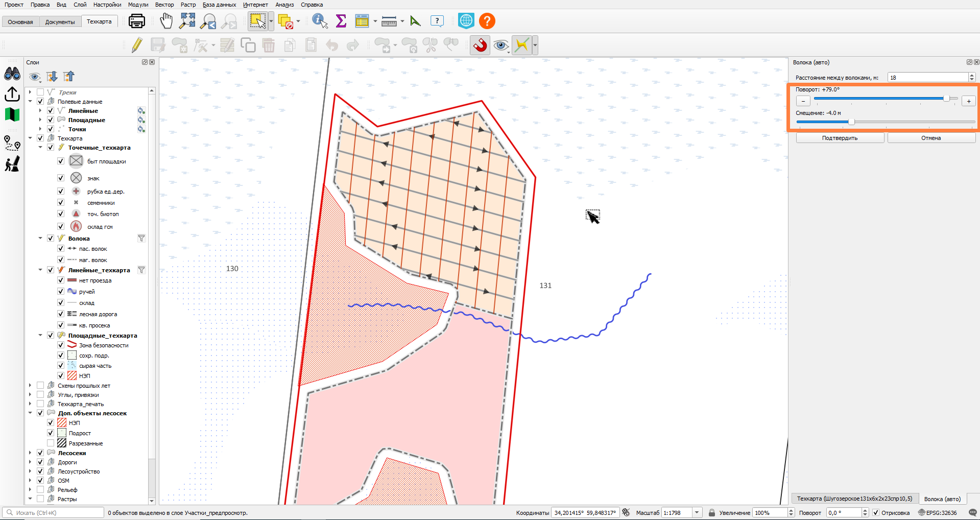Click the Смещение offset slider handle
The width and height of the screenshot is (980, 520).
click(851, 122)
